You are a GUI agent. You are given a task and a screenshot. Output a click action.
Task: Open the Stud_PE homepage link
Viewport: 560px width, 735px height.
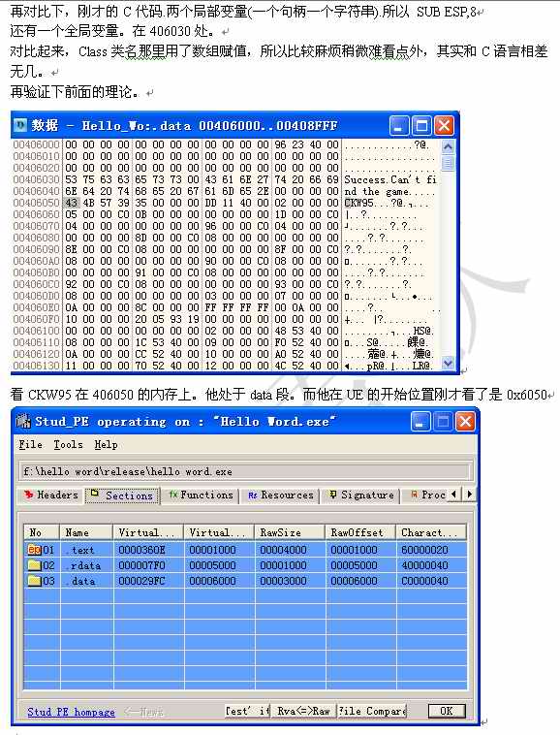point(71,712)
